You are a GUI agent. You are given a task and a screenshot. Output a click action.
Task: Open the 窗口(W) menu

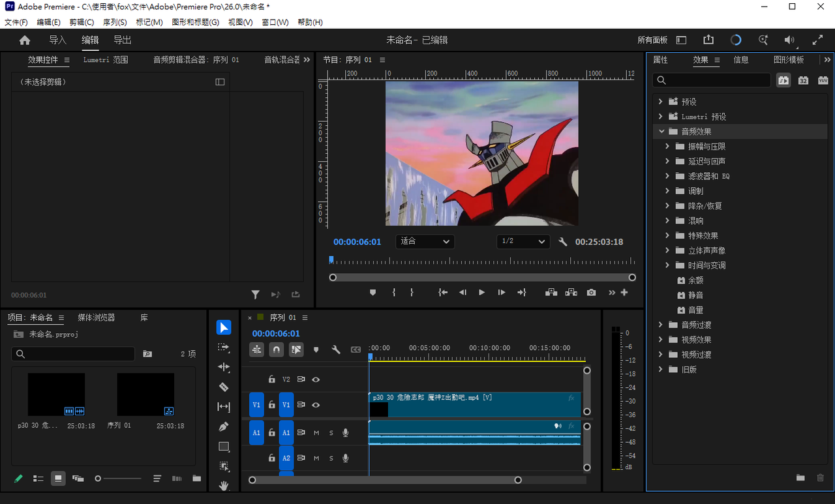(275, 22)
